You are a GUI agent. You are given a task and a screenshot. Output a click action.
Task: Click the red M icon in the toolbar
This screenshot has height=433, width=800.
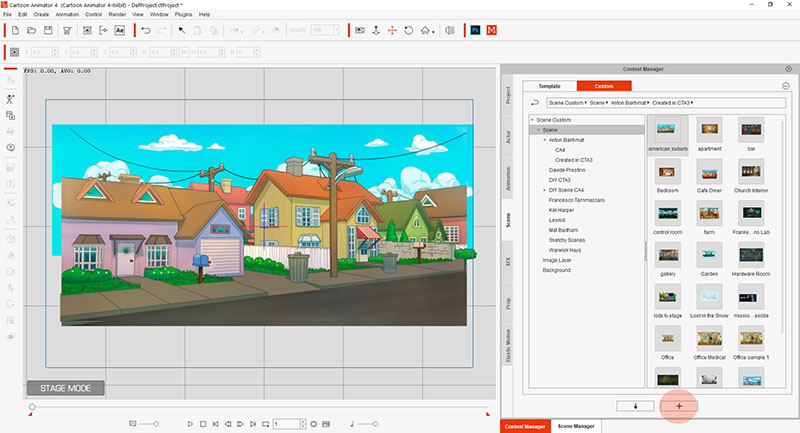pos(491,31)
